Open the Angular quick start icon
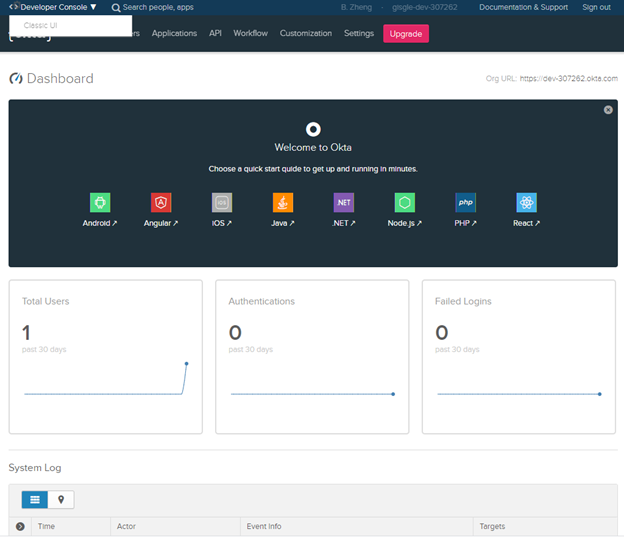This screenshot has width=624, height=543. tap(161, 203)
